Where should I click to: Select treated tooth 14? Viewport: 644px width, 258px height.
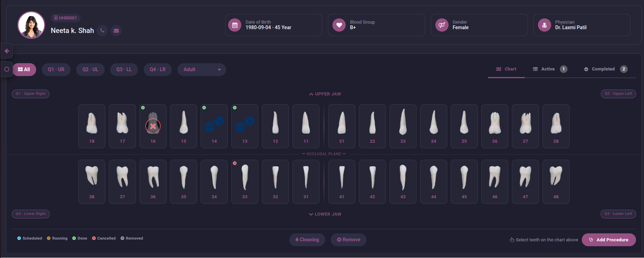tap(214, 126)
